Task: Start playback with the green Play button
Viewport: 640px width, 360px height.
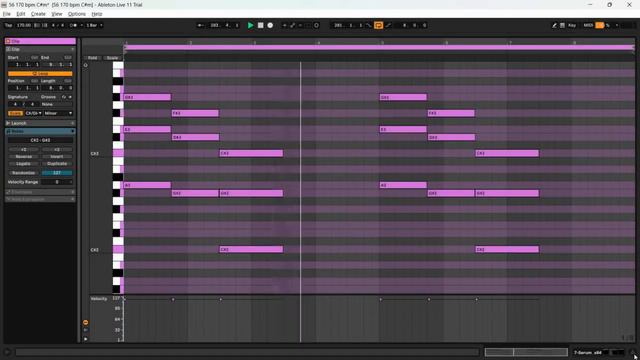Action: tap(250, 25)
